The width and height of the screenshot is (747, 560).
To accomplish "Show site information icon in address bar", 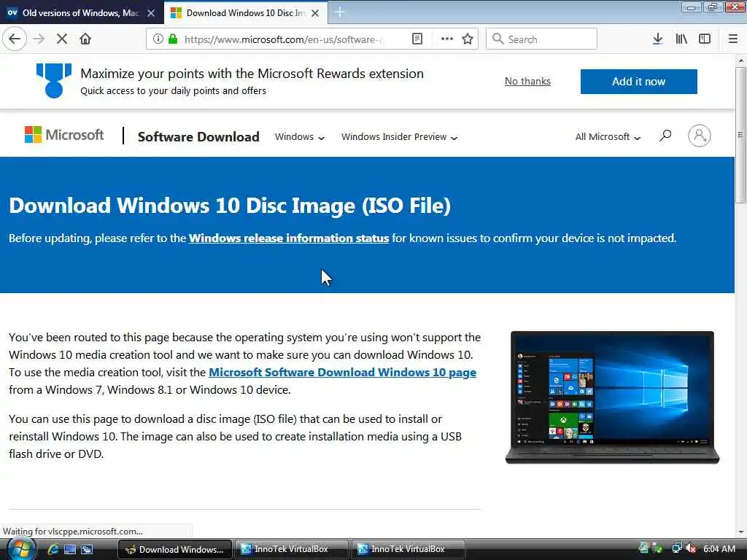I will 158,39.
